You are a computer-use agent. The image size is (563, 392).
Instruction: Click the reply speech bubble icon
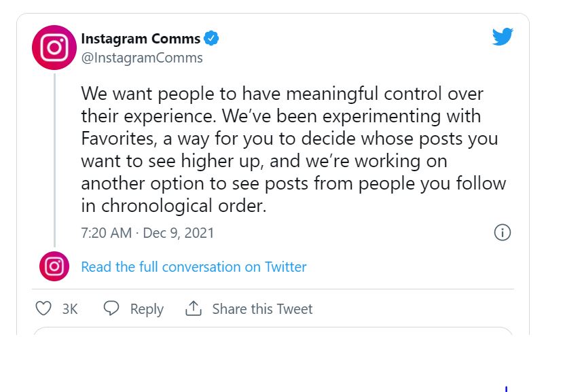(x=111, y=308)
